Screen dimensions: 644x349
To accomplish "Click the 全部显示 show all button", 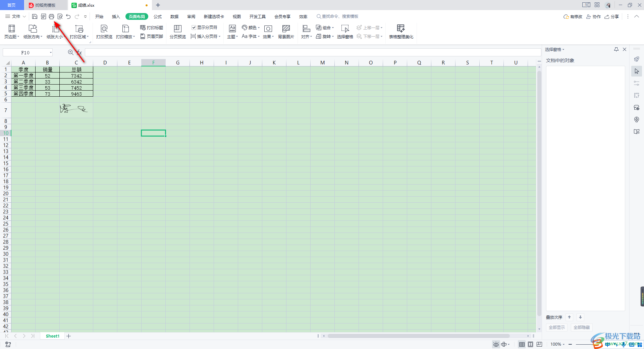I will (x=557, y=327).
